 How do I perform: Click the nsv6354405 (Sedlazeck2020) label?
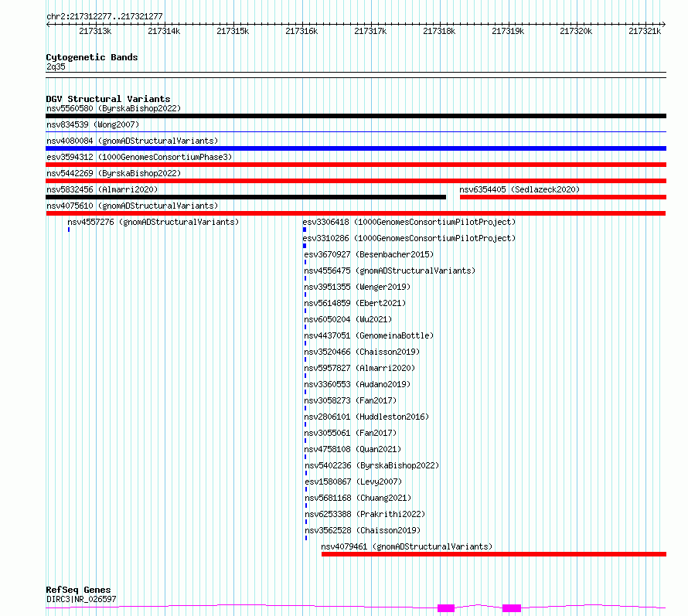pos(519,189)
